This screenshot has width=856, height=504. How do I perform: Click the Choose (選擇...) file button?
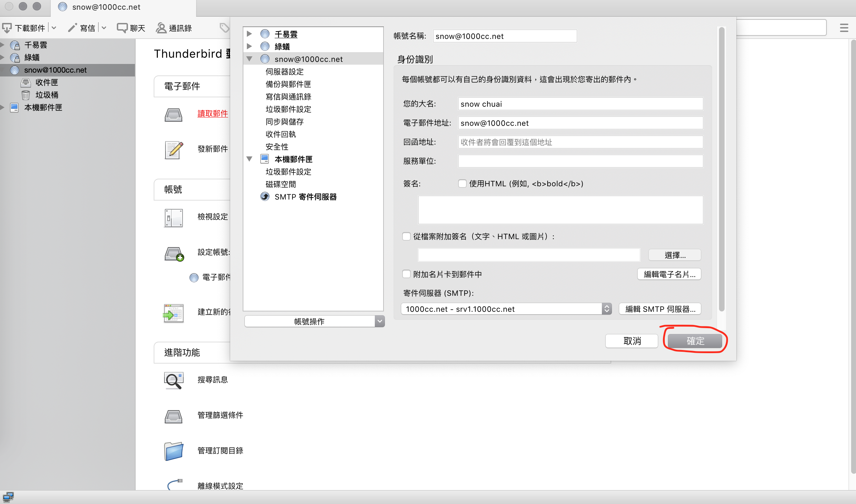click(x=675, y=255)
